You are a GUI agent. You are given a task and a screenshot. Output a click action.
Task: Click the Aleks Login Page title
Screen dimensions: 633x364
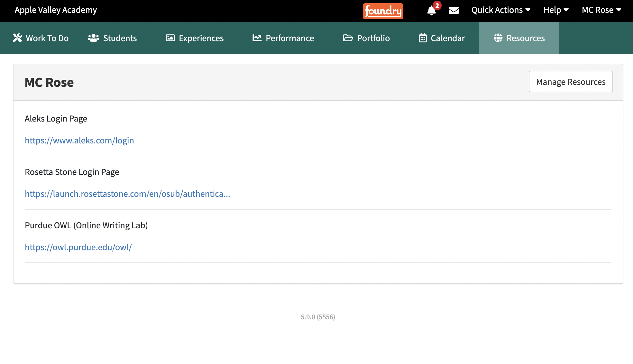56,119
